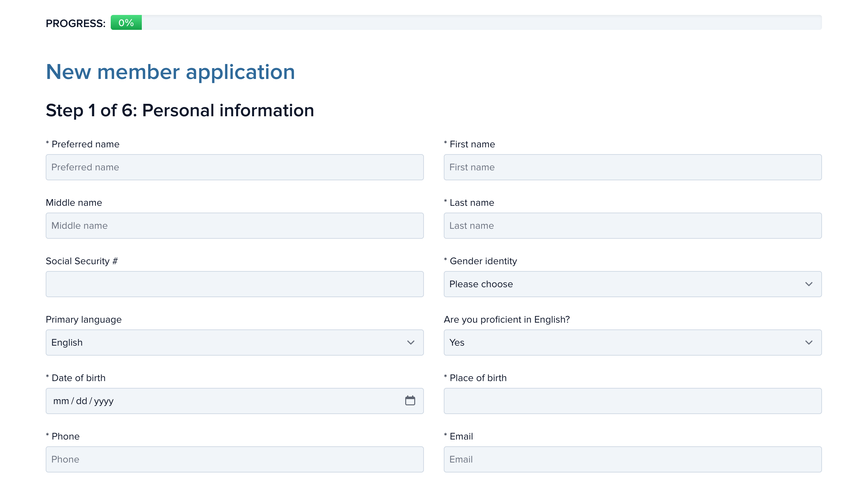Viewport: 868px width, 488px height.
Task: Click the Middle name label
Action: (74, 202)
